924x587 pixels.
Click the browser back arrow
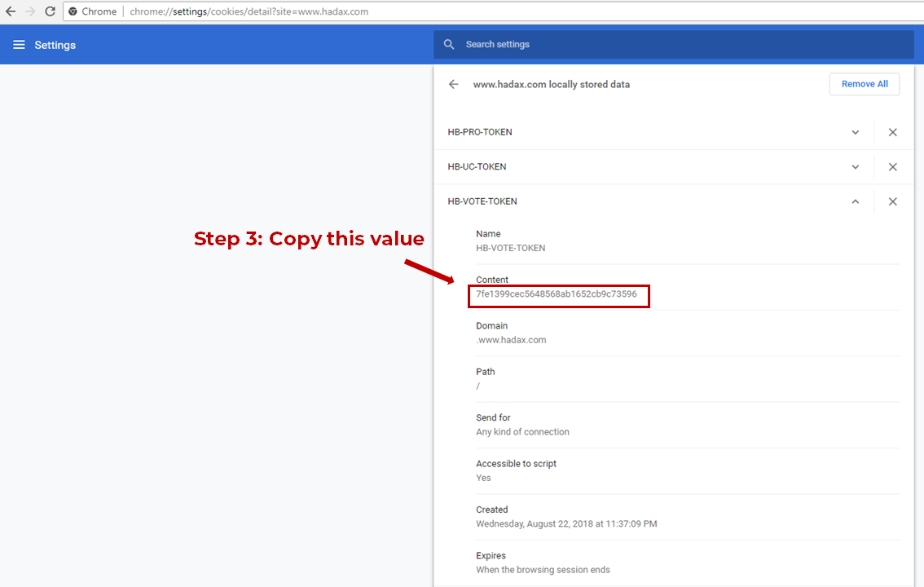[x=11, y=11]
